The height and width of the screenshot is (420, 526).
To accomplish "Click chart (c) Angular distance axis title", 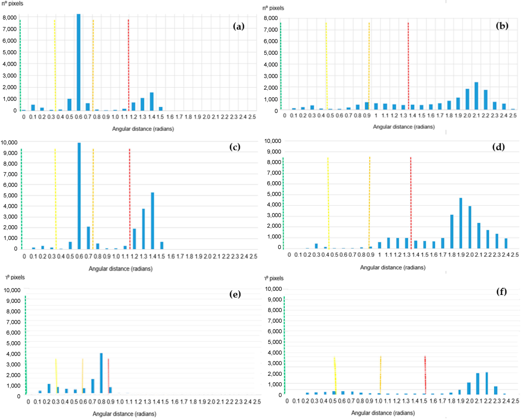I will coord(121,269).
